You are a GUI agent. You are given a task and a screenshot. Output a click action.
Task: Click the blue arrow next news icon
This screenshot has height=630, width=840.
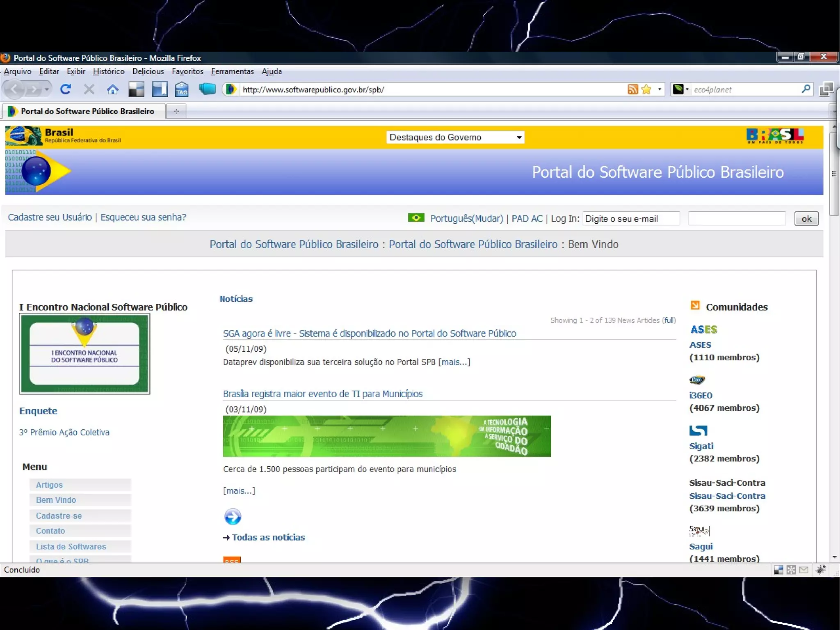[233, 516]
